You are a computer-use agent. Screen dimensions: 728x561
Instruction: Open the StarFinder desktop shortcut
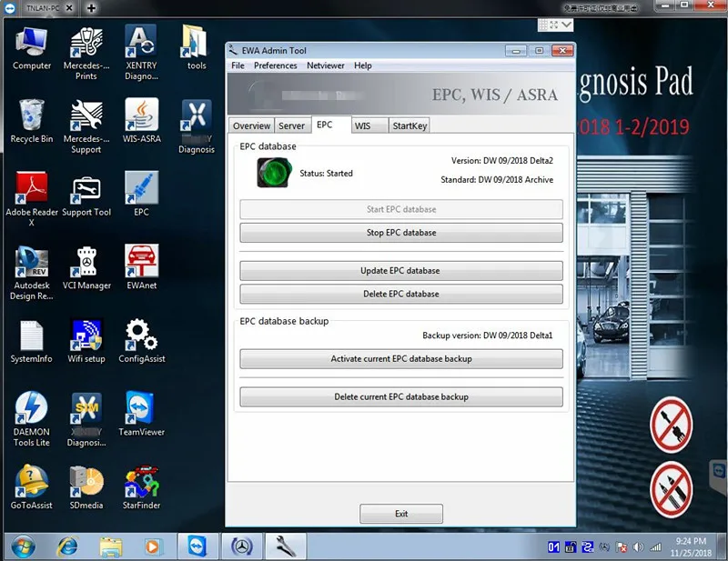point(141,487)
